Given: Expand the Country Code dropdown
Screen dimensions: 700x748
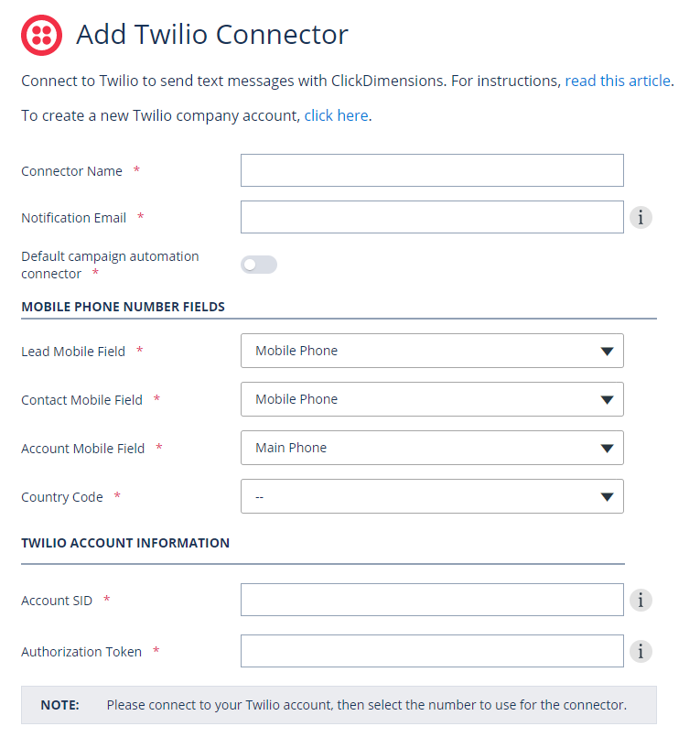Looking at the screenshot, I should 432,496.
